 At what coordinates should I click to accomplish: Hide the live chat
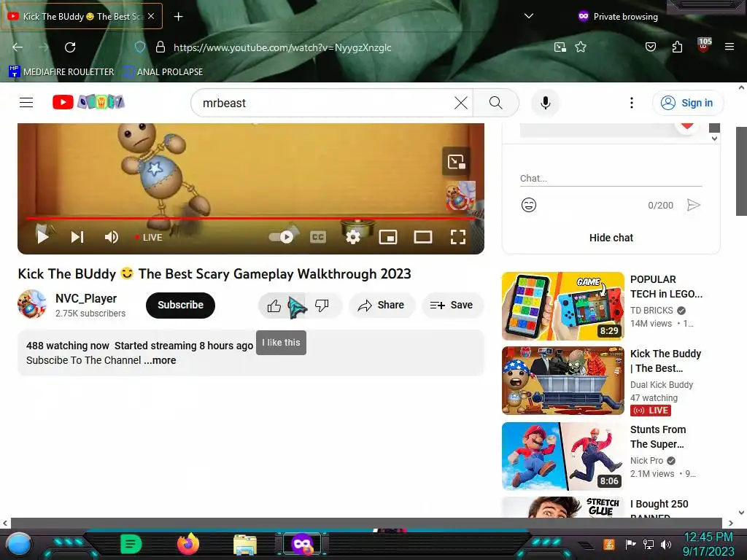point(611,238)
